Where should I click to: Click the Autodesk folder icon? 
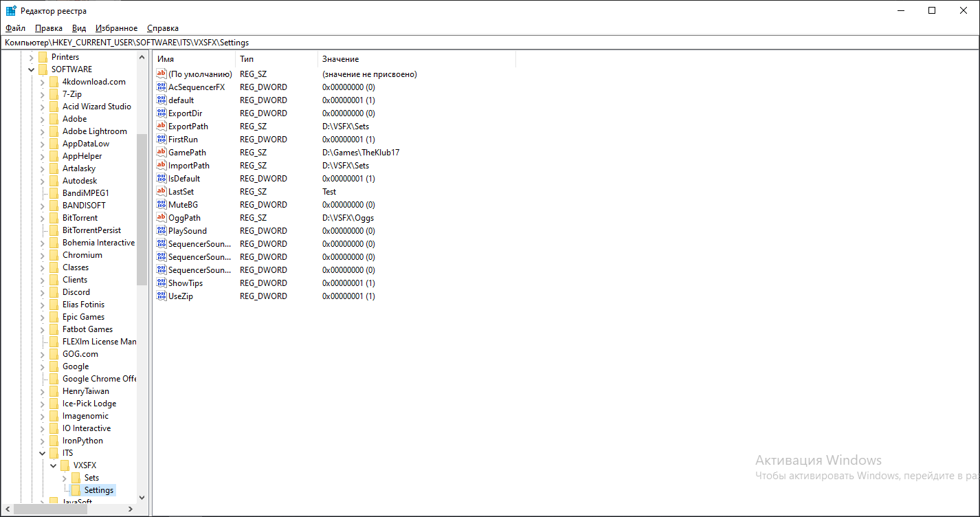pos(54,181)
